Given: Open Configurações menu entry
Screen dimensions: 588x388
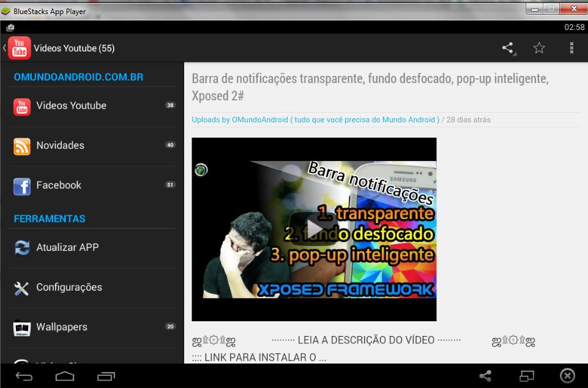Looking at the screenshot, I should (92, 288).
